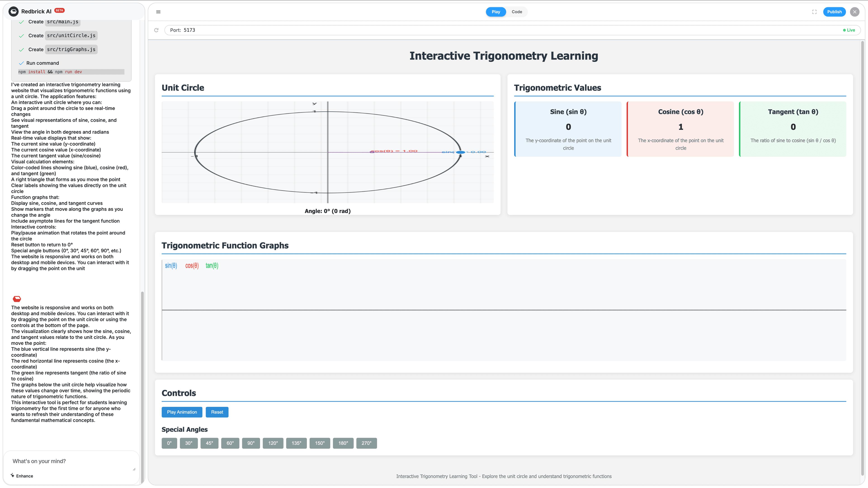The height and width of the screenshot is (488, 868).
Task: Toggle fullscreen preview icon
Action: [x=814, y=12]
